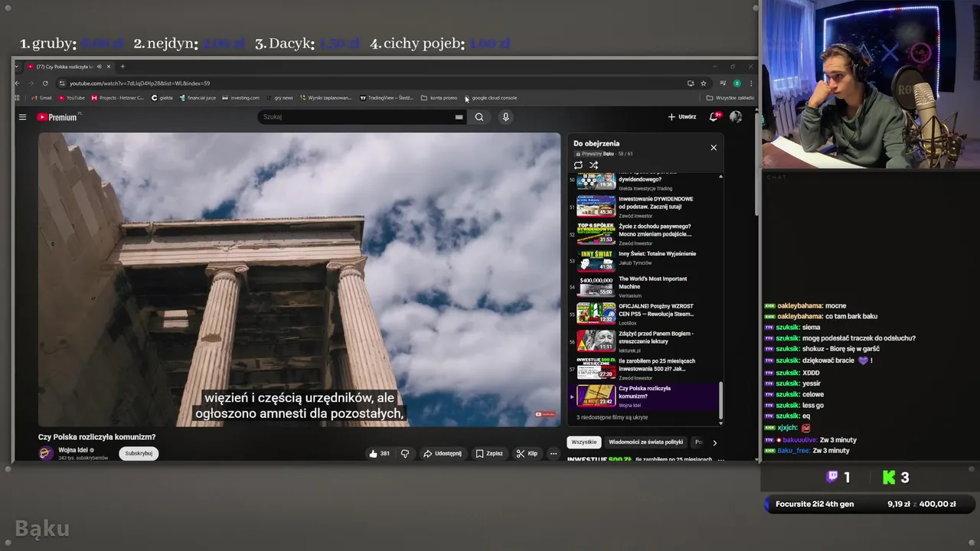Toggle playlist shuffle
The width and height of the screenshot is (980, 551).
point(593,165)
